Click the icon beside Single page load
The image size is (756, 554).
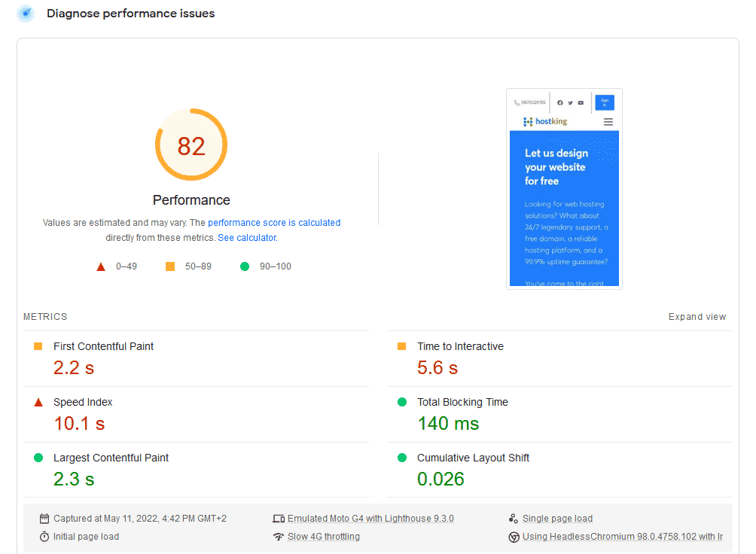[514, 519]
